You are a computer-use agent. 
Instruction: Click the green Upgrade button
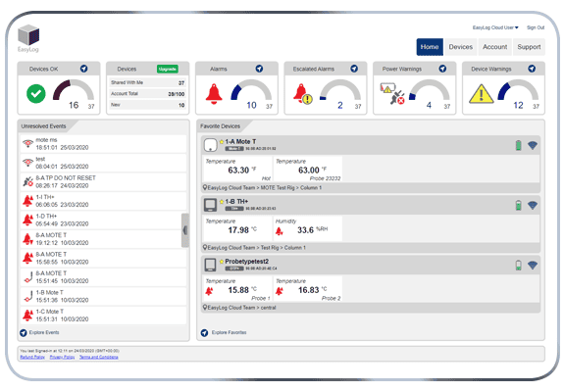pyautogui.click(x=168, y=69)
